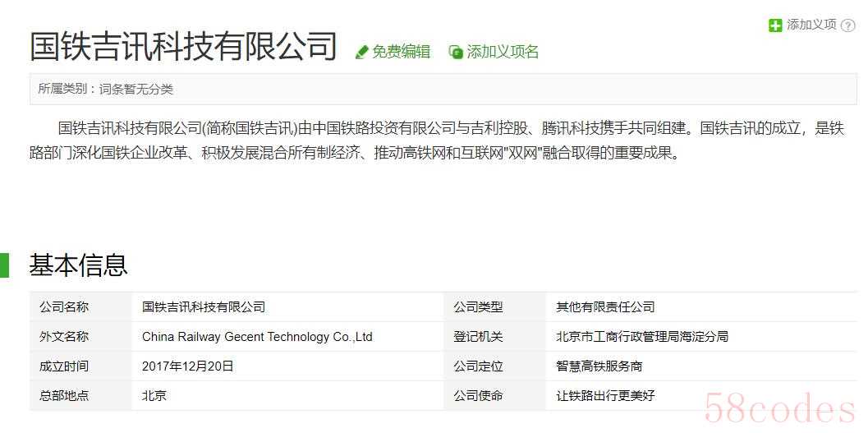The image size is (868, 433).
Task: Select the 外文名称 label cell
Action: 80,337
